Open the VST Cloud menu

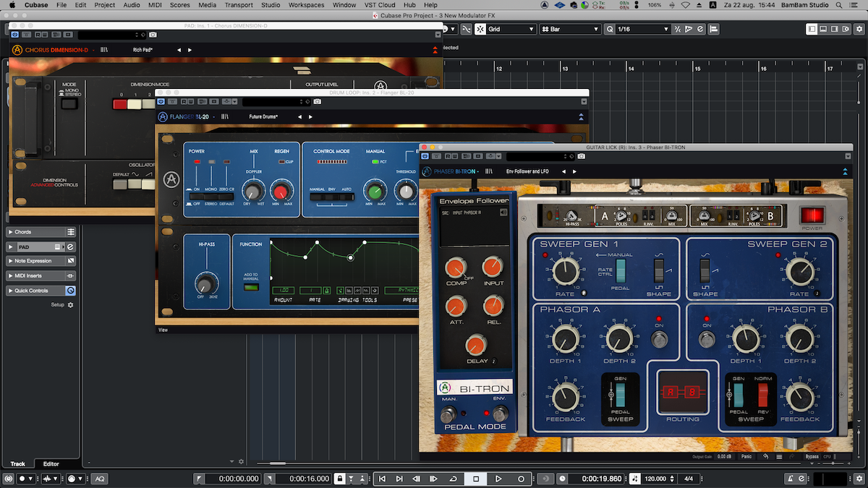tap(380, 5)
